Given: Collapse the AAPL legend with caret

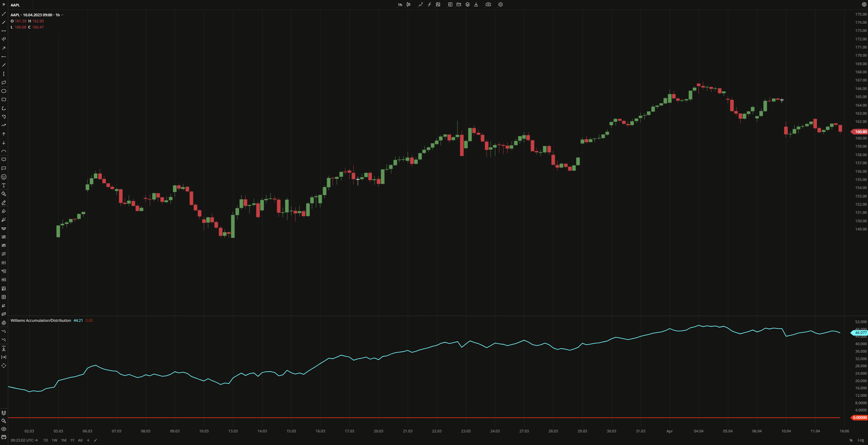Looking at the screenshot, I should (x=62, y=15).
